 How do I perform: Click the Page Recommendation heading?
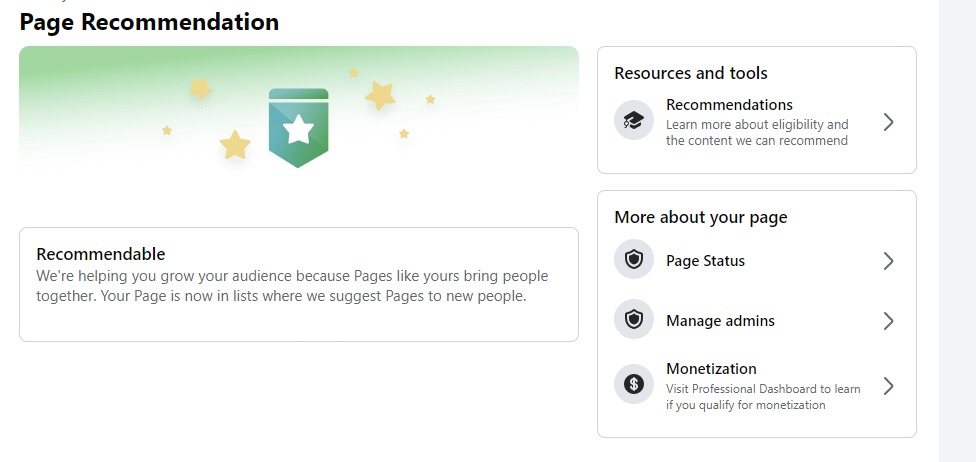[149, 22]
